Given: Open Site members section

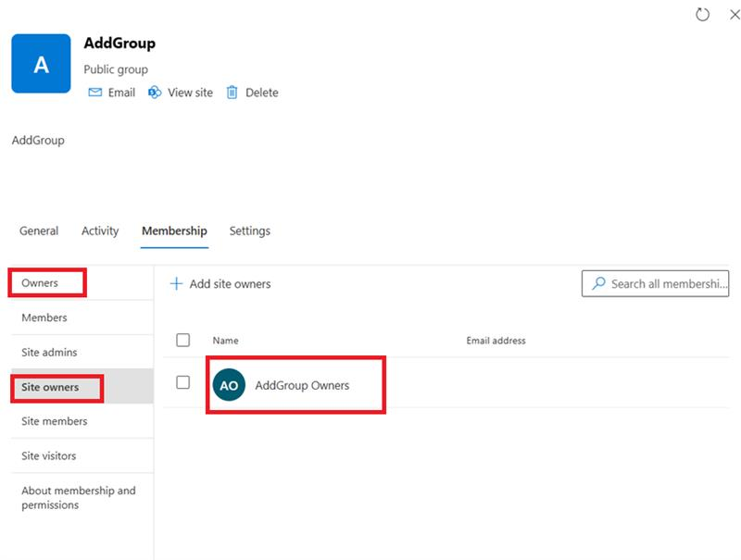Looking at the screenshot, I should coord(55,421).
